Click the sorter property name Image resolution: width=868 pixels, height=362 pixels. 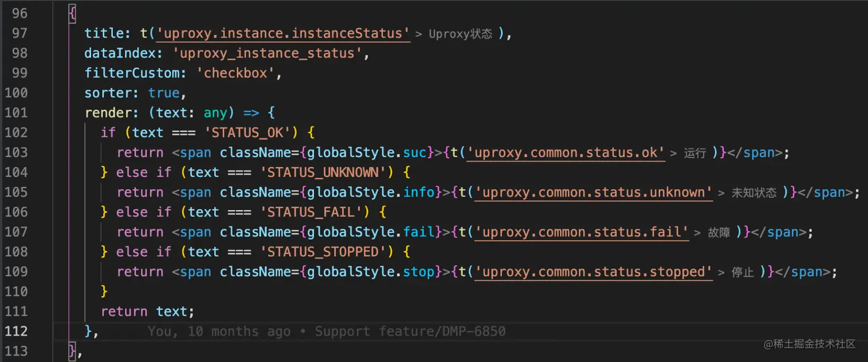pyautogui.click(x=108, y=93)
